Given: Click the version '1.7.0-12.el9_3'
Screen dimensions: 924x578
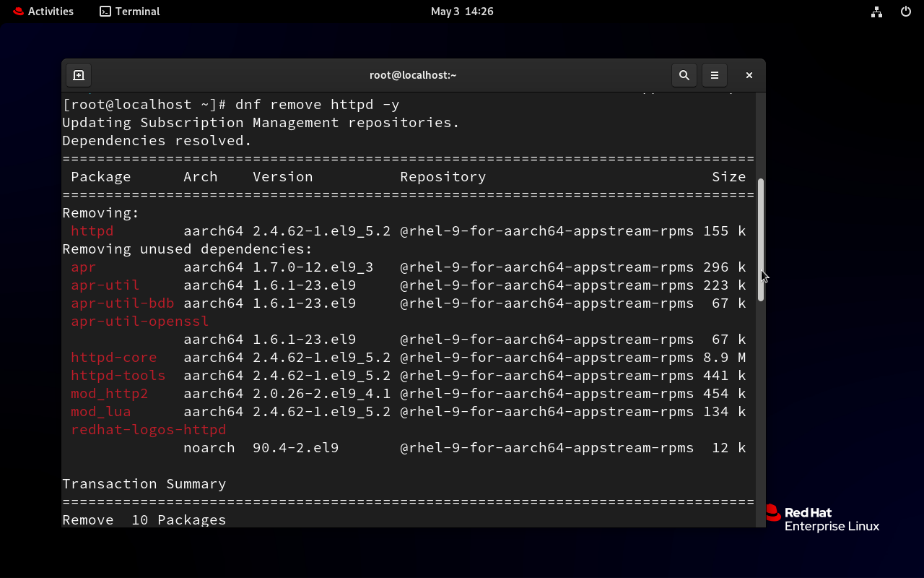Looking at the screenshot, I should coord(313,267).
